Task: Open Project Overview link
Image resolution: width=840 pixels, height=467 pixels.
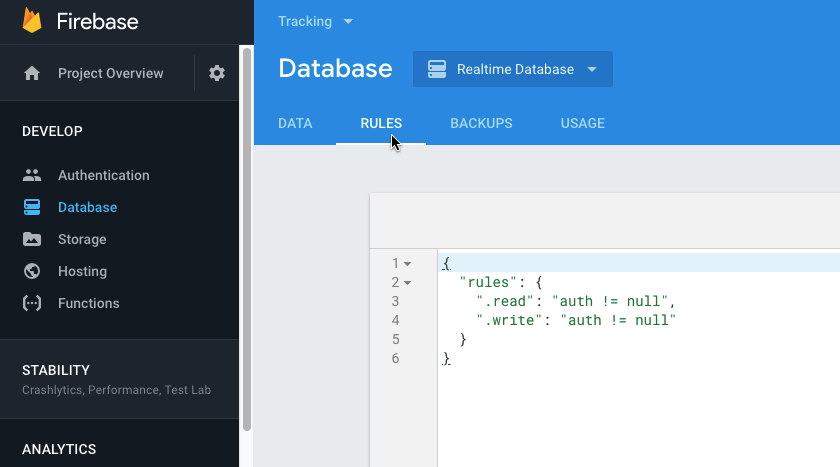Action: pyautogui.click(x=110, y=73)
